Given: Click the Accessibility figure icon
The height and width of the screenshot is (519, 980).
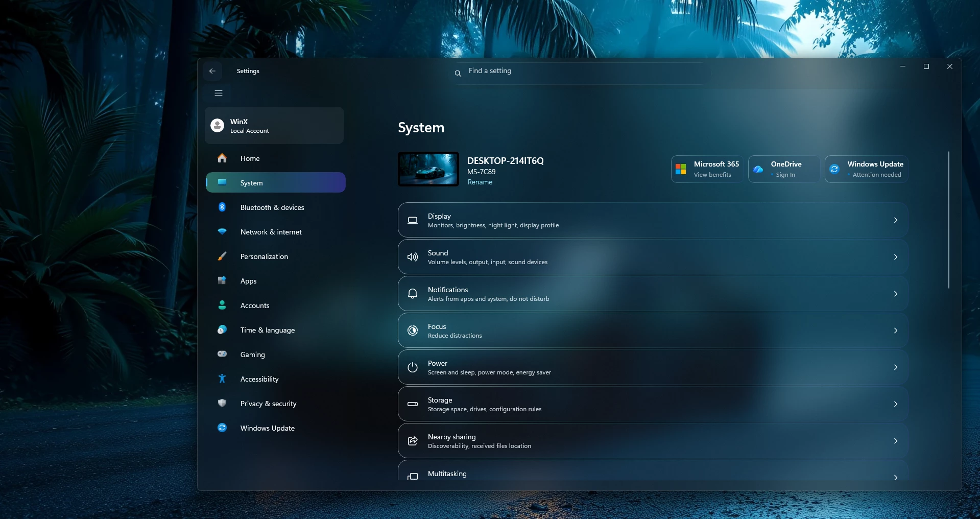Looking at the screenshot, I should click(222, 379).
